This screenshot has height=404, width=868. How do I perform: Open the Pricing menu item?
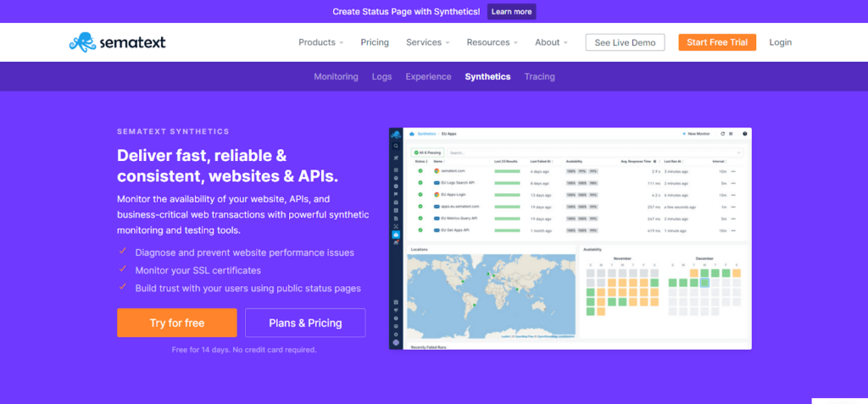(375, 42)
